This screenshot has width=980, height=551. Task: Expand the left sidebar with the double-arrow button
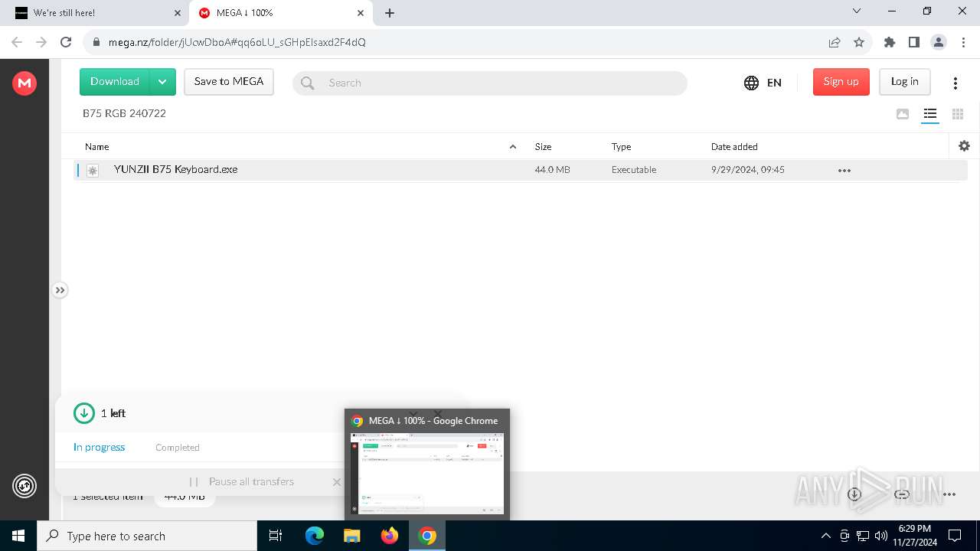pos(60,290)
